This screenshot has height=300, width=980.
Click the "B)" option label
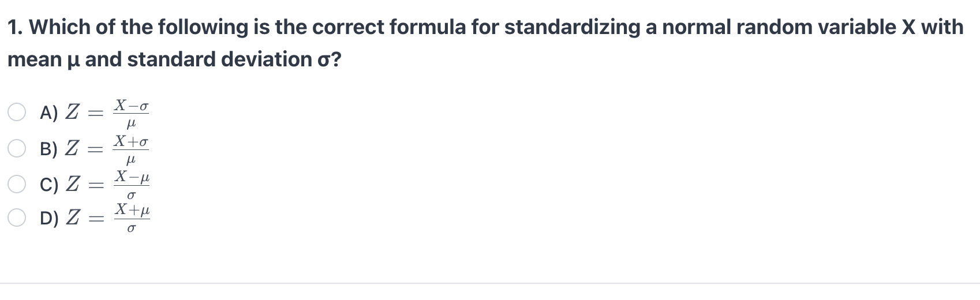(49, 149)
